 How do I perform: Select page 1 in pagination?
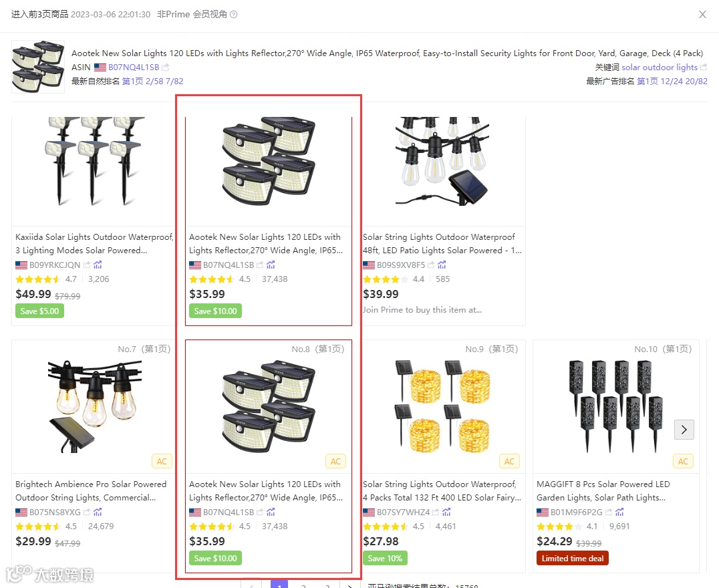coord(279,585)
